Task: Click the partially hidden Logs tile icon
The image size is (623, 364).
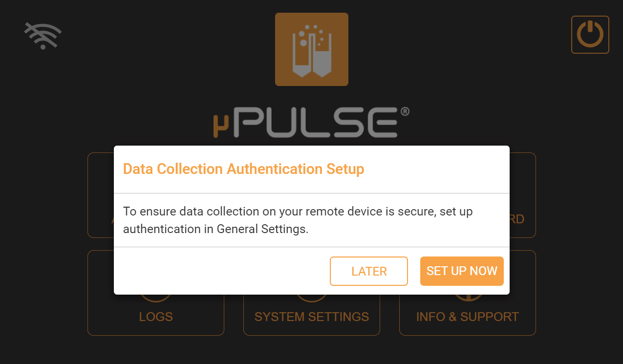Action: 156,299
